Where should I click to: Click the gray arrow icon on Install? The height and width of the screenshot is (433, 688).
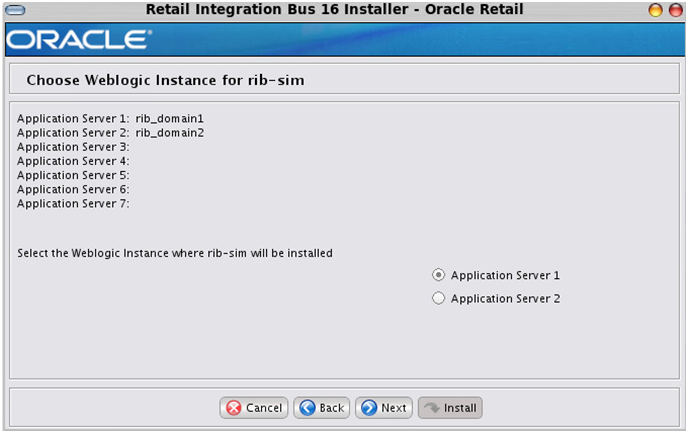432,408
